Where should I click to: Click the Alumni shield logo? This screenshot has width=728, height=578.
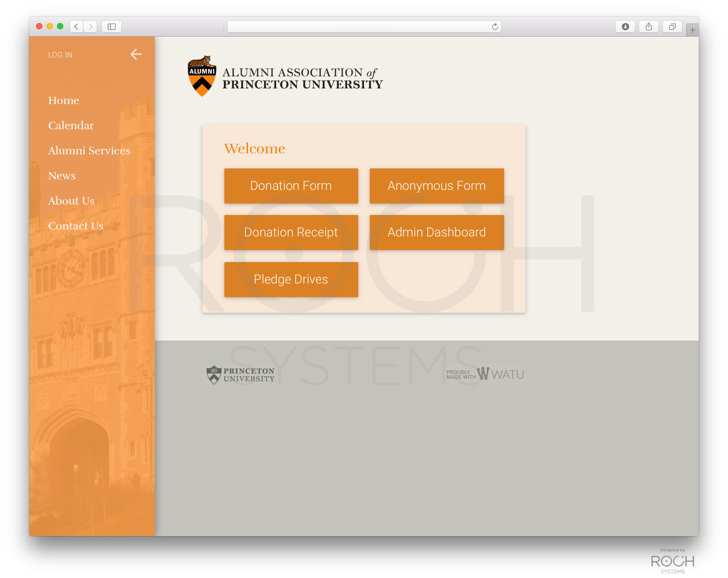coord(202,76)
